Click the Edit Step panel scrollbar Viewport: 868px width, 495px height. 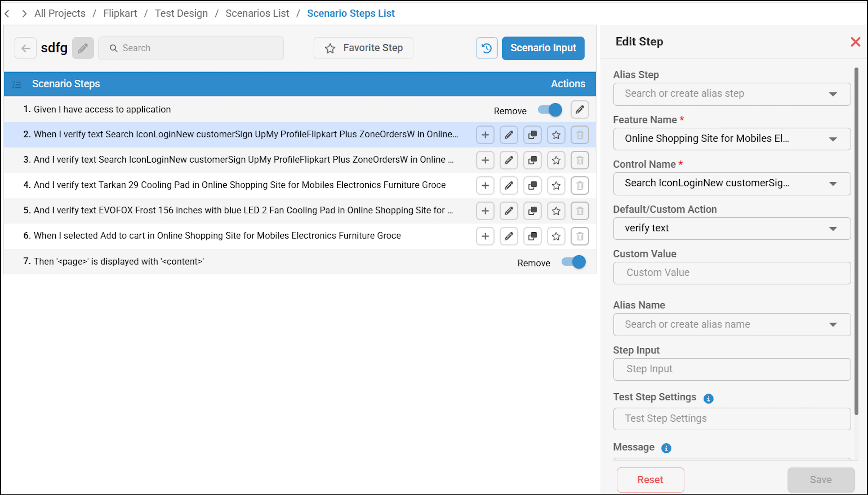point(856,241)
